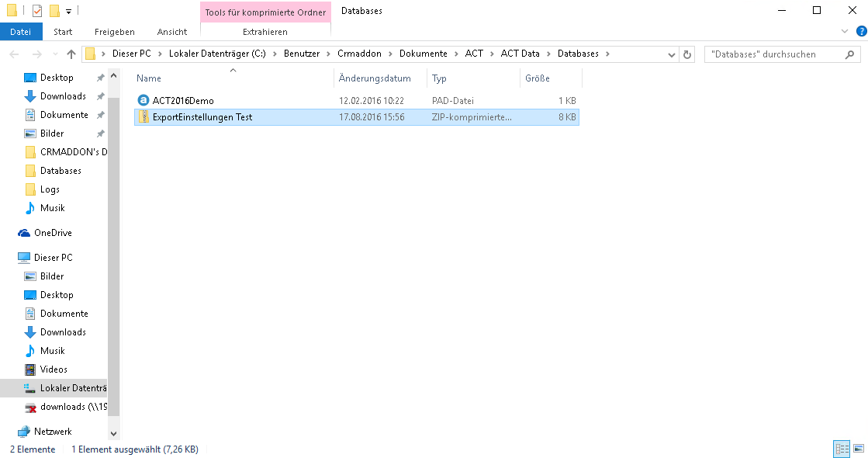Expand the ribbon with chevron
The height and width of the screenshot is (458, 868).
tap(845, 32)
